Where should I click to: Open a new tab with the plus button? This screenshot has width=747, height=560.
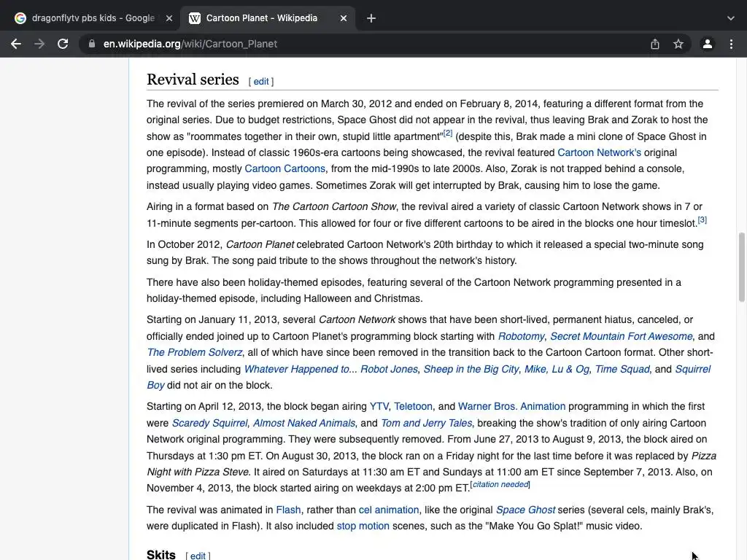[x=371, y=18]
